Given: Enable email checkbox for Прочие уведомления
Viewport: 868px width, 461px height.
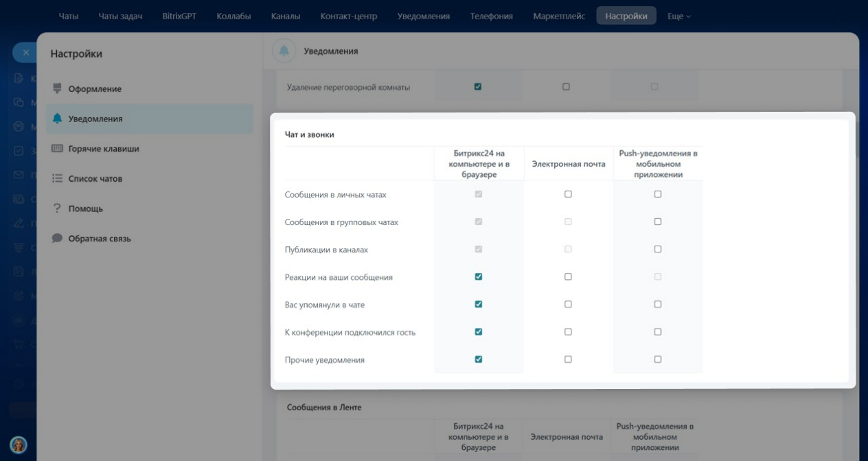Looking at the screenshot, I should coord(568,359).
